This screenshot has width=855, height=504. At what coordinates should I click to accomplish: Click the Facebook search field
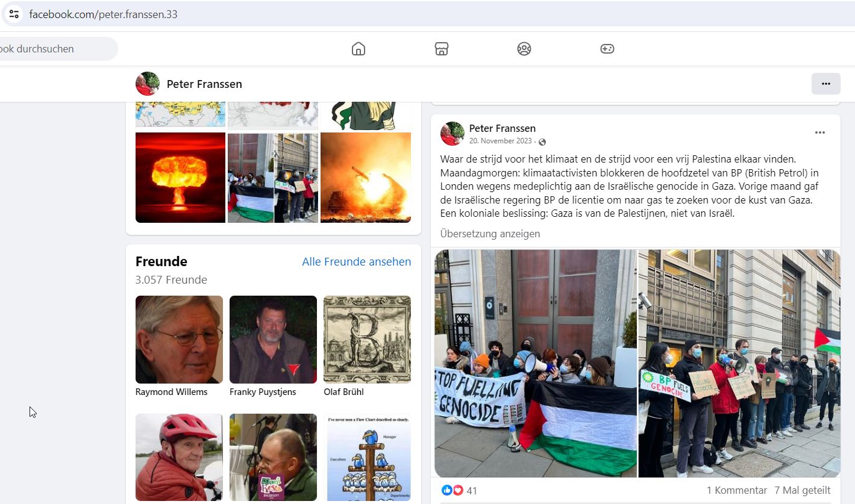[58, 49]
